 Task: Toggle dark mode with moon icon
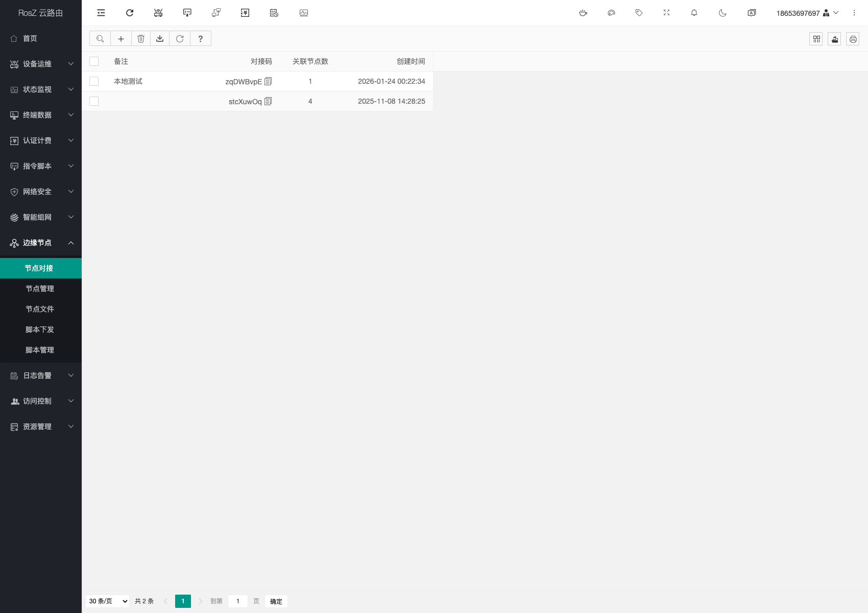click(722, 13)
